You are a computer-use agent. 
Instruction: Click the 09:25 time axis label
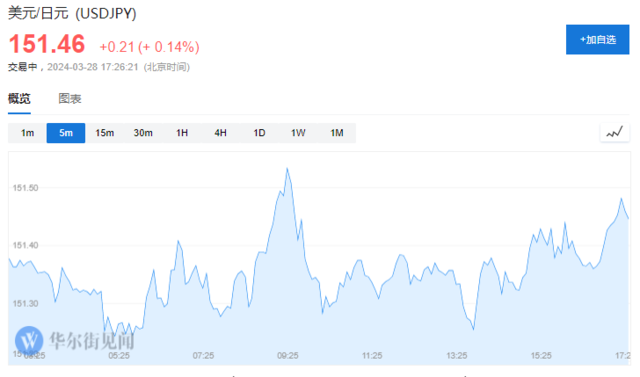288,356
